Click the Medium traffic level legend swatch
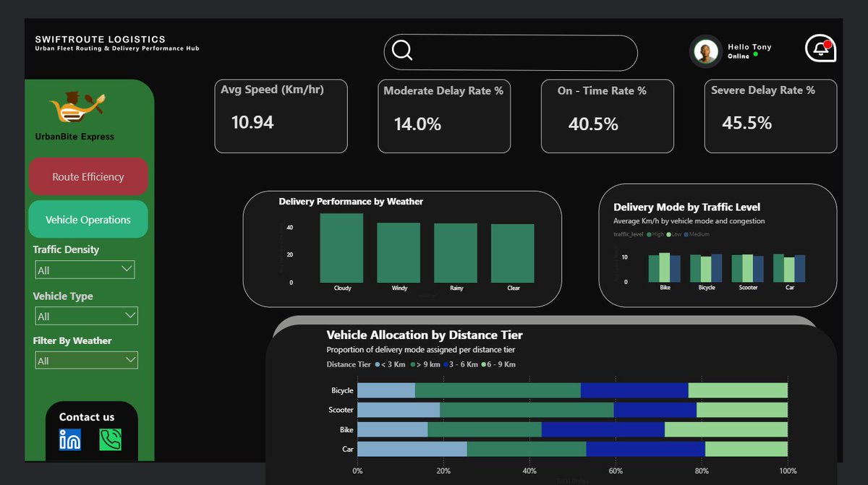 click(686, 235)
